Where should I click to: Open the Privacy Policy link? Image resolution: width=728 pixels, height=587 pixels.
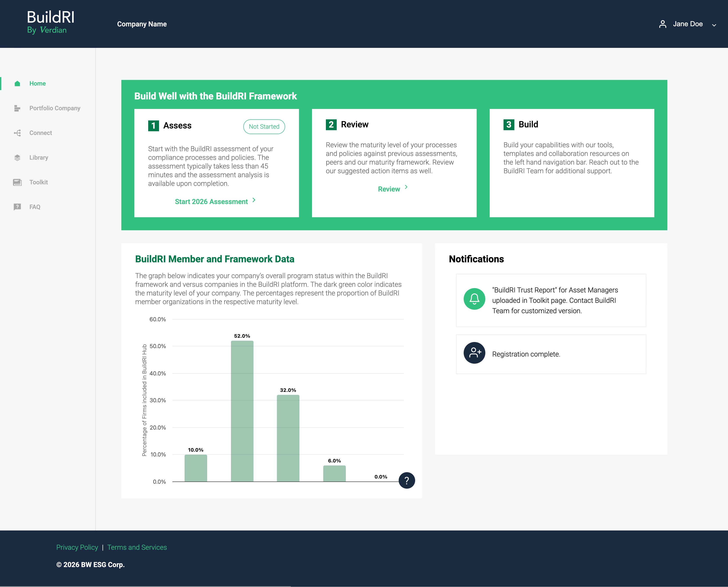(x=77, y=547)
